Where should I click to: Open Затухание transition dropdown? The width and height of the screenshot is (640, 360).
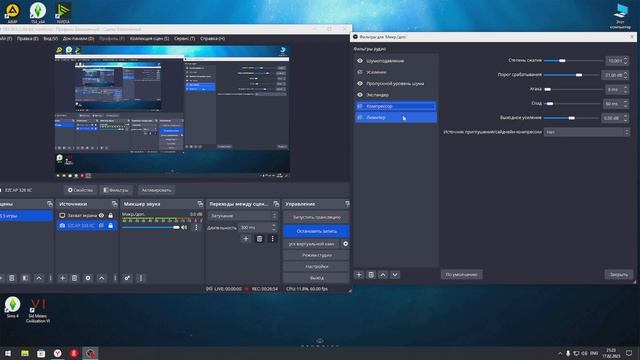tap(242, 216)
